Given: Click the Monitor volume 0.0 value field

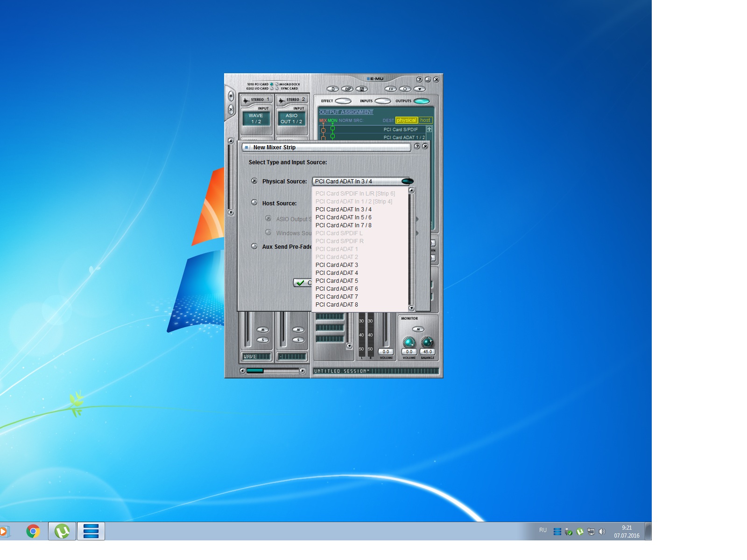Looking at the screenshot, I should tap(409, 352).
